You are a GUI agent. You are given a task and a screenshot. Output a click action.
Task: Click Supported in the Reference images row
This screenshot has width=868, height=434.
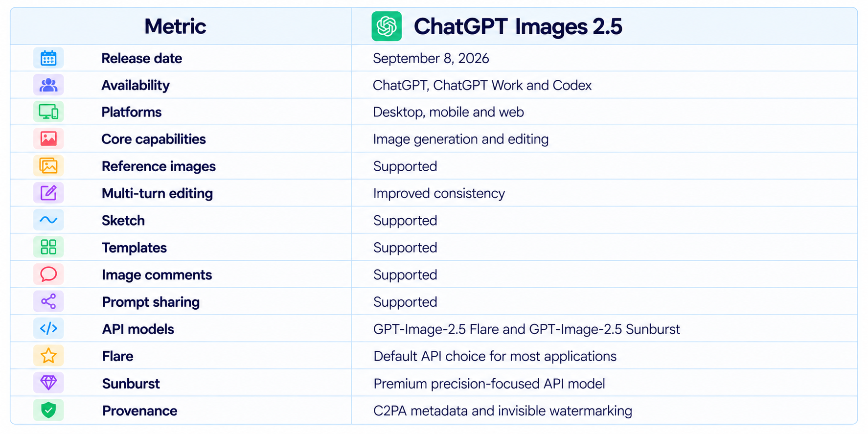[405, 167]
